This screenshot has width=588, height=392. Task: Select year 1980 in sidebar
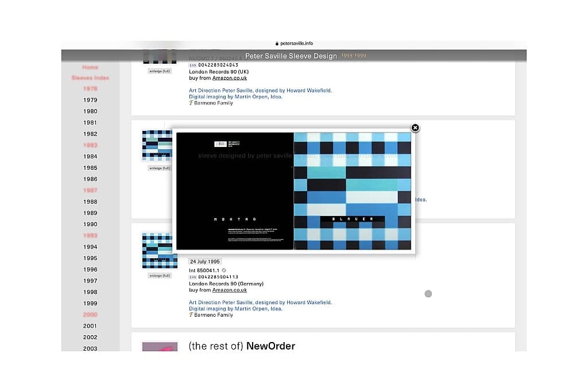pos(90,111)
